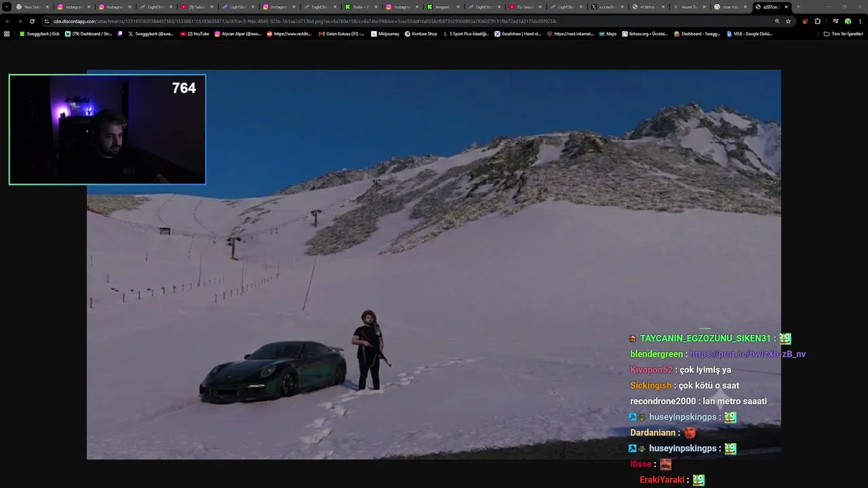Open the Chrome three-dot menu

tap(860, 21)
